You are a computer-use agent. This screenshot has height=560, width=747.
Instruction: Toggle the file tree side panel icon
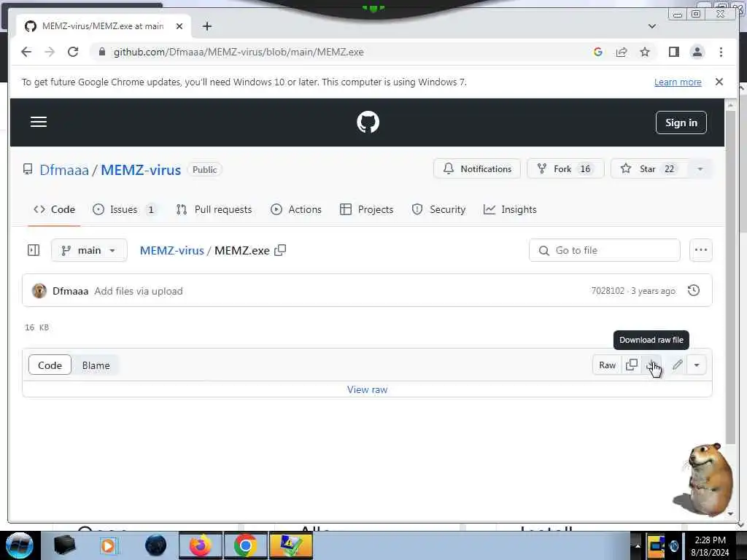tap(34, 250)
